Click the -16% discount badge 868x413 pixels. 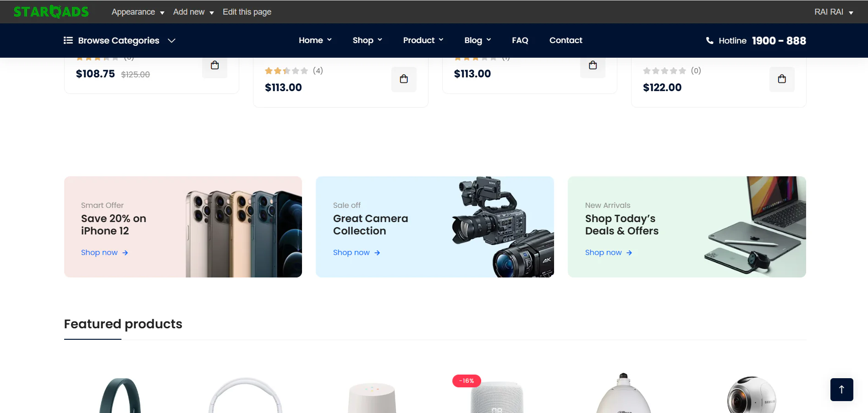(x=467, y=381)
